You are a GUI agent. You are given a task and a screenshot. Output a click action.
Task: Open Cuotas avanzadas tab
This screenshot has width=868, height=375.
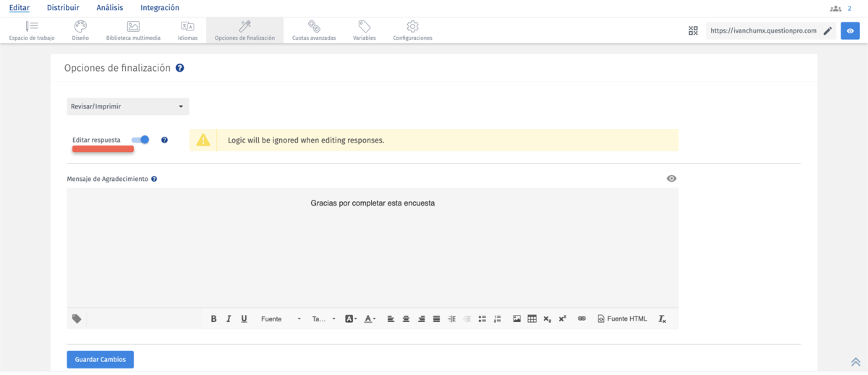pyautogui.click(x=314, y=30)
